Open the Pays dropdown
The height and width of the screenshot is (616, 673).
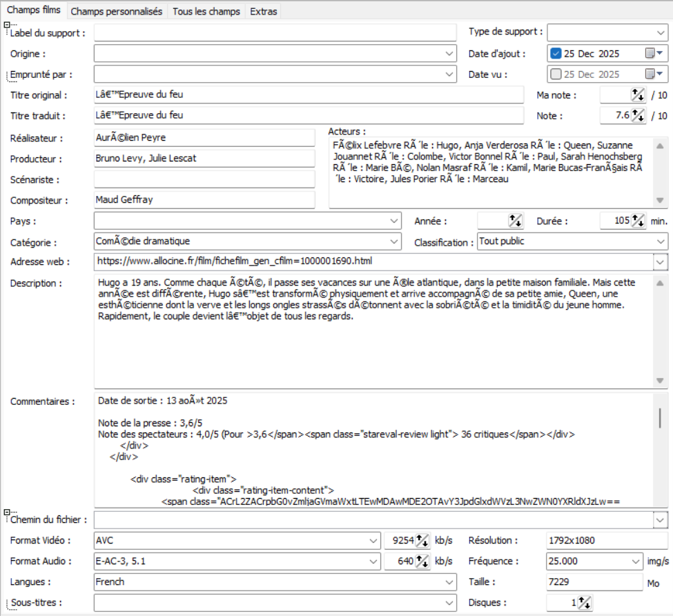click(394, 221)
